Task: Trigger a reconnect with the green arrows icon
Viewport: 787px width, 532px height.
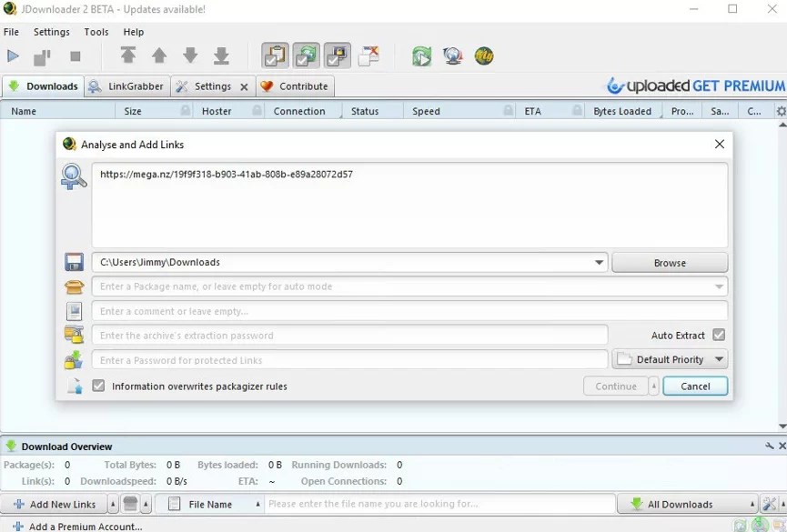Action: click(421, 55)
